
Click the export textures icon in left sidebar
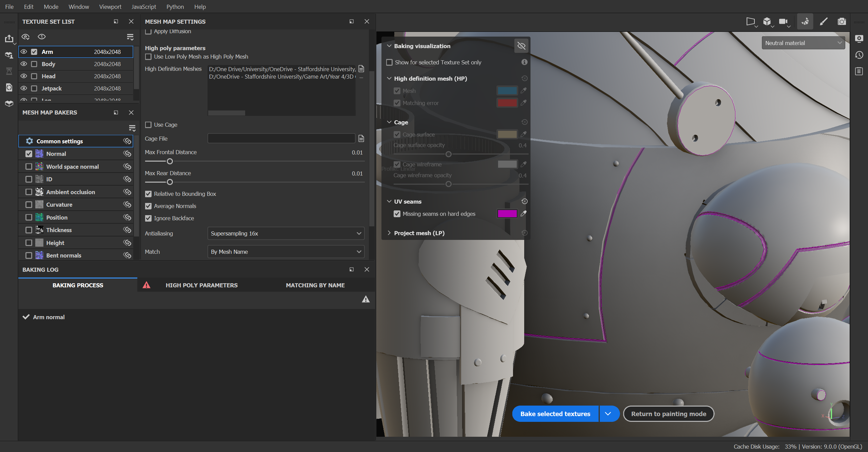click(9, 39)
